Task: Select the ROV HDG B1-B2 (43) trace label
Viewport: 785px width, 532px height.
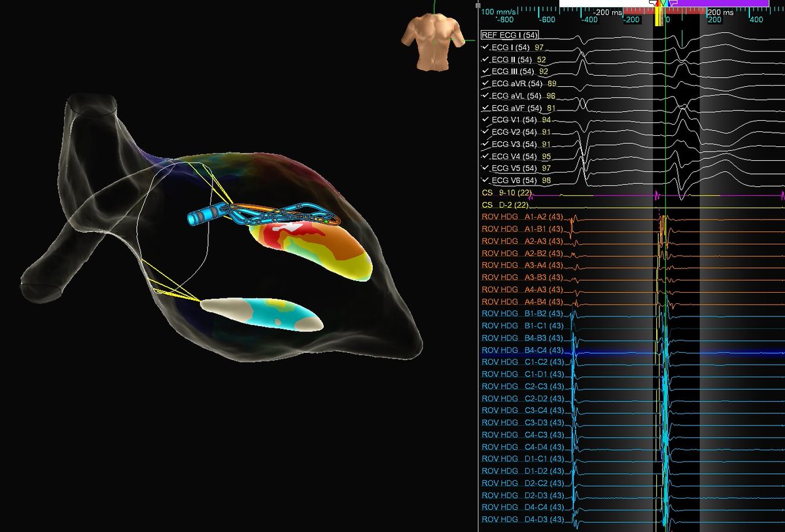Action: [x=522, y=314]
